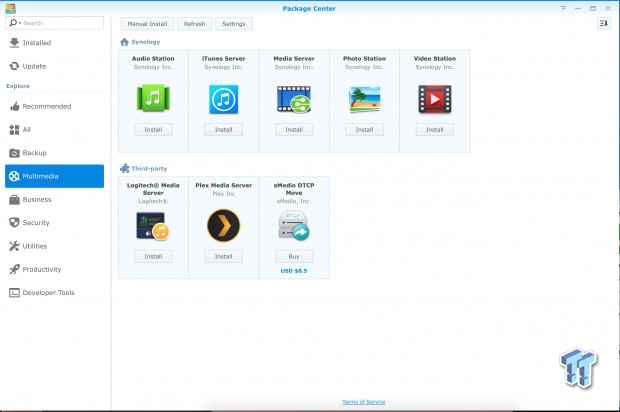
Task: Click the Video Station title text
Action: [x=435, y=59]
